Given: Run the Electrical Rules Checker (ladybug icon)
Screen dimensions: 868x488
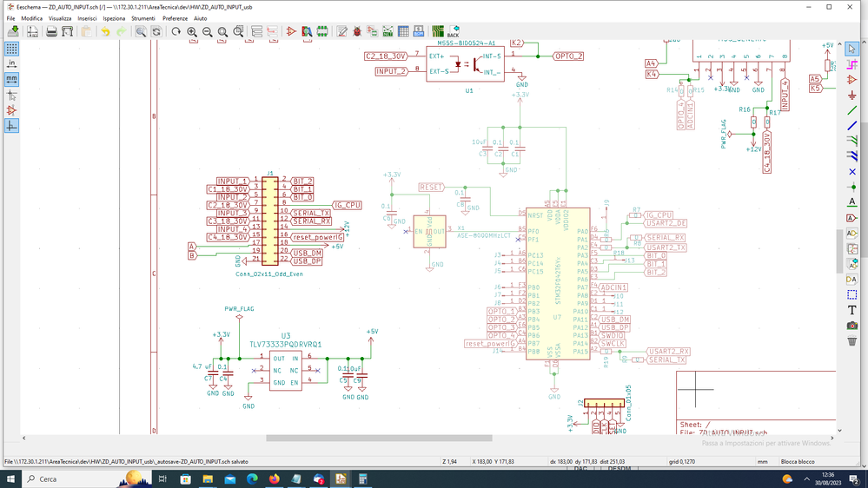Looking at the screenshot, I should click(x=357, y=32).
